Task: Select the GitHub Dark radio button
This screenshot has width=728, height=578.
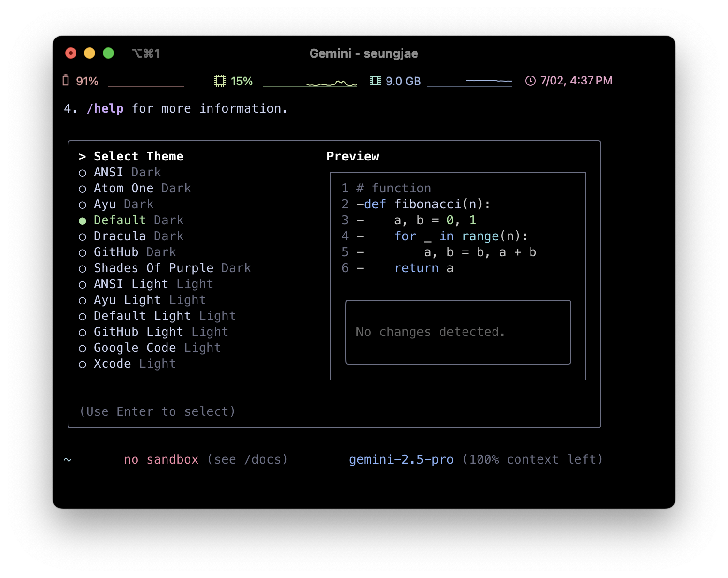Action: pos(83,253)
